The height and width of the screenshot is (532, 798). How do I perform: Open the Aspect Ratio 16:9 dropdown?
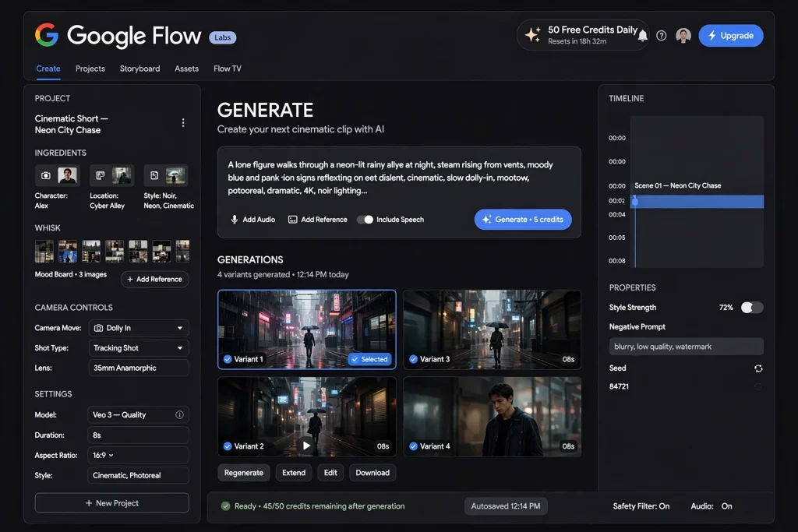click(139, 455)
